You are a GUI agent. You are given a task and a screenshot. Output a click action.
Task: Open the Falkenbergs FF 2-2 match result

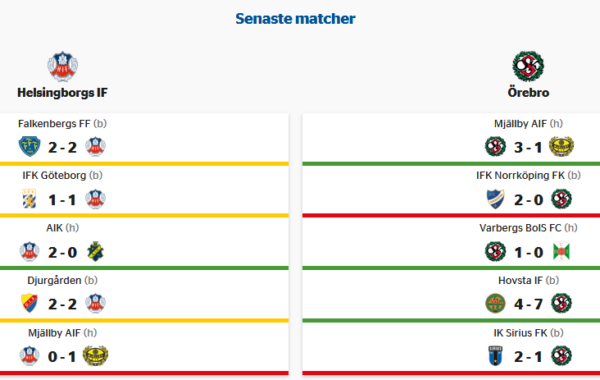(62, 147)
